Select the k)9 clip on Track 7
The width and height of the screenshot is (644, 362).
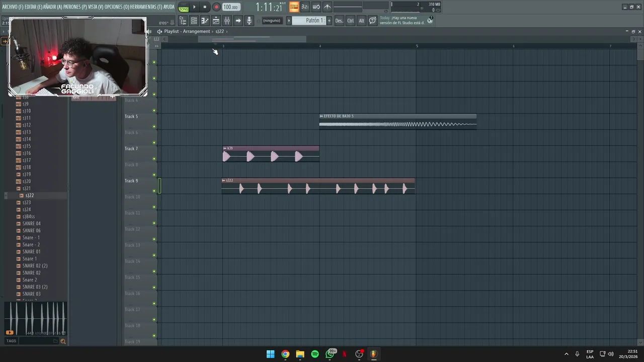[271, 154]
